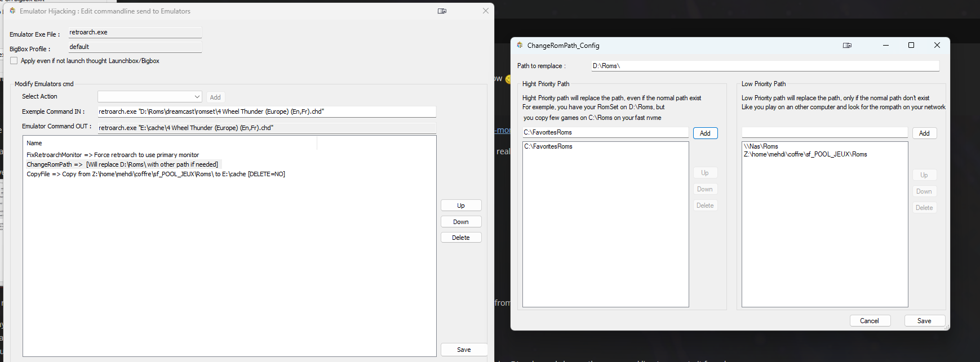Select the ChangeRomPath action row

tap(122, 164)
